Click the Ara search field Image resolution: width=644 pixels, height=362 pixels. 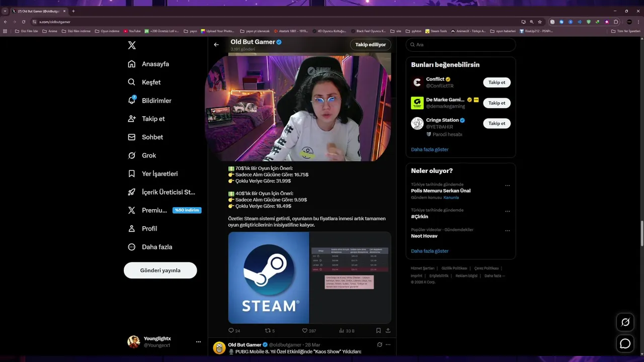(460, 45)
